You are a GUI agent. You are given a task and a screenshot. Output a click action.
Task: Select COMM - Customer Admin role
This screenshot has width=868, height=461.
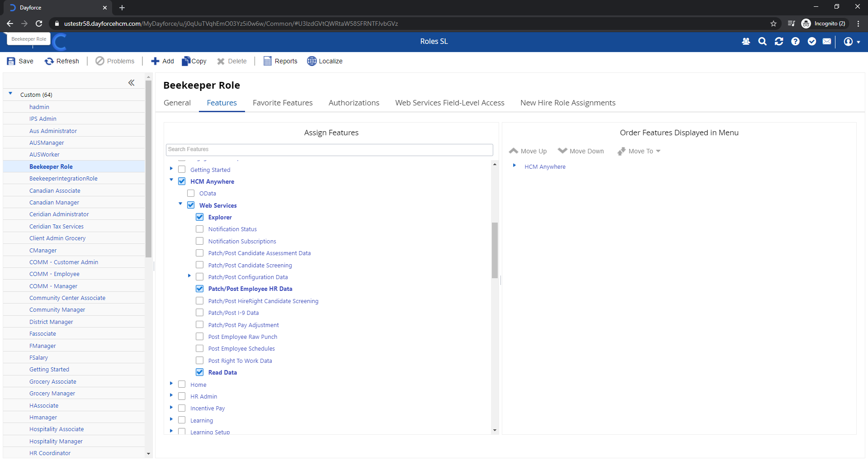click(x=64, y=262)
